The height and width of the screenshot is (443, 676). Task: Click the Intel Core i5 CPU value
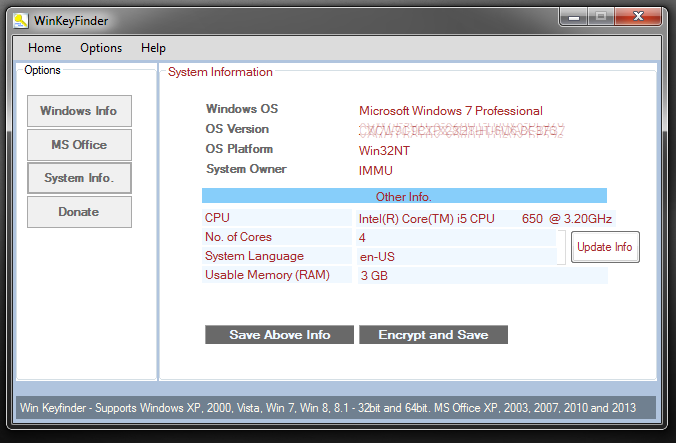(x=485, y=219)
